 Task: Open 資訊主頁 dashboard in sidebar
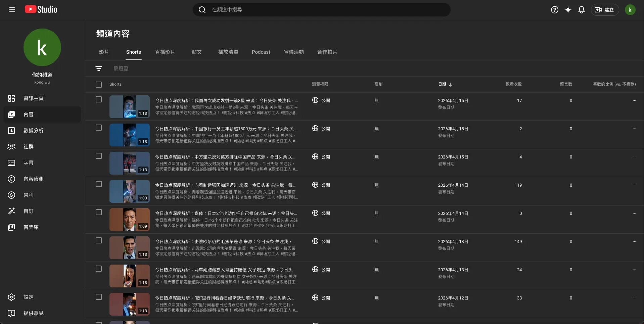pos(42,98)
